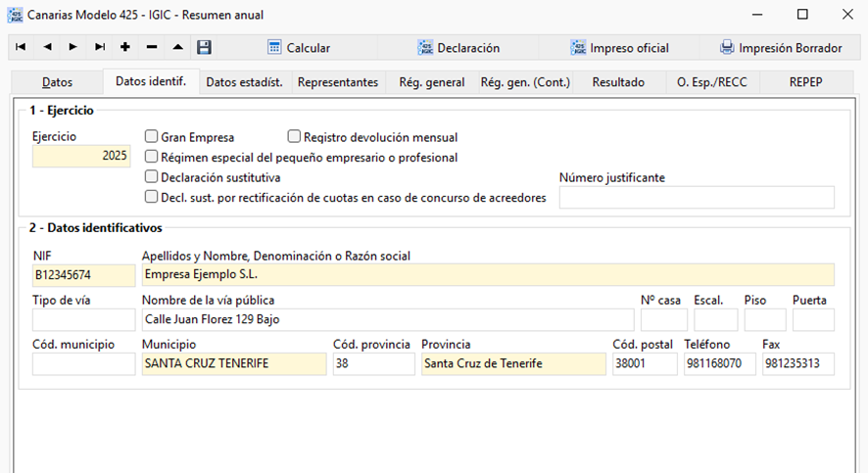
Task: Open the Datos estadíst. tab
Action: point(244,82)
